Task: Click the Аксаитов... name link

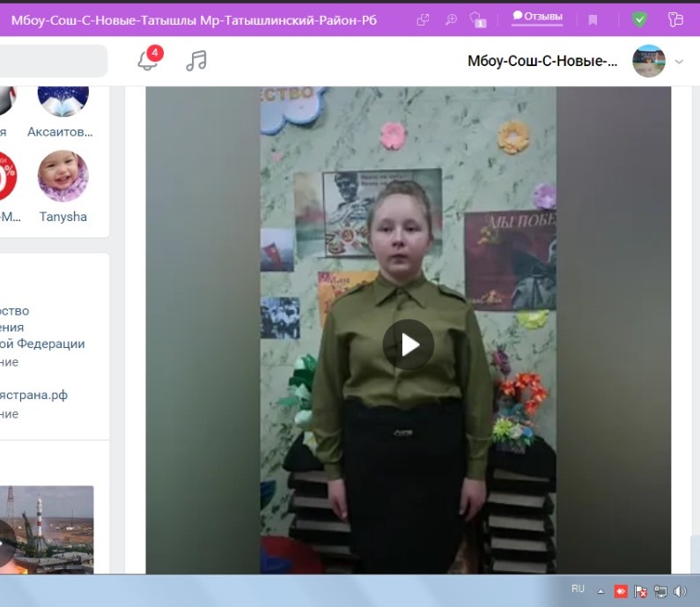Action: [x=60, y=132]
